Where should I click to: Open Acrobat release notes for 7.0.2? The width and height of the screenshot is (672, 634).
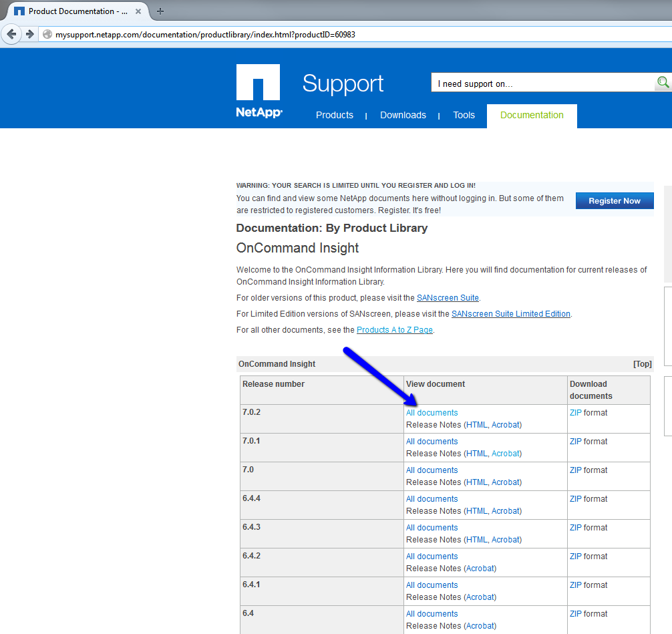[505, 424]
